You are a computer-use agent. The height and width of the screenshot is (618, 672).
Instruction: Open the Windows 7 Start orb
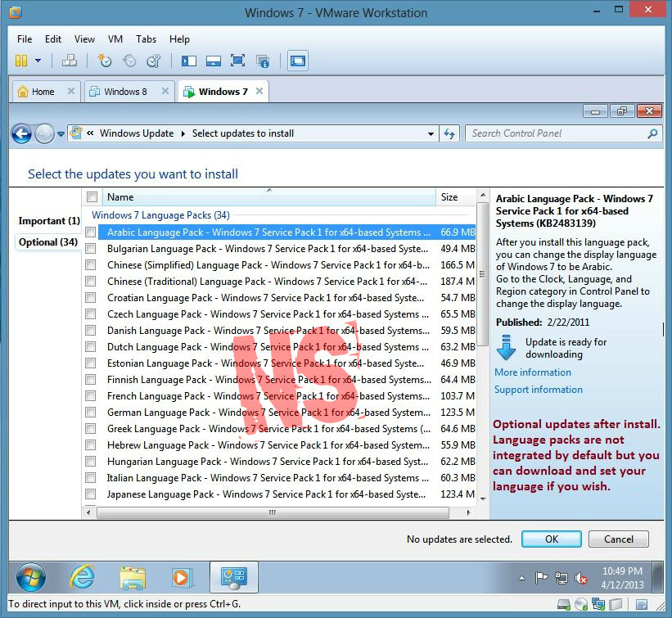click(x=31, y=577)
